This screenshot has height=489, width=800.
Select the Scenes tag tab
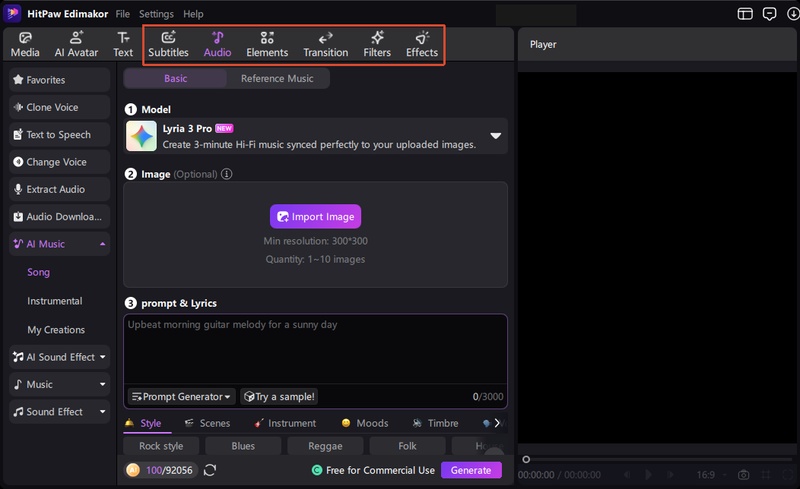[207, 423]
